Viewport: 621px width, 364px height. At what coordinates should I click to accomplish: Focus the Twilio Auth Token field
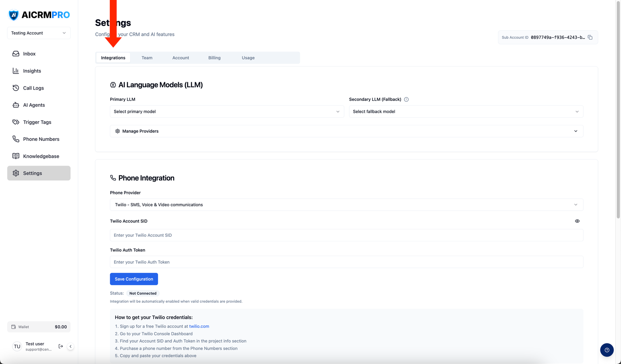coord(346,262)
